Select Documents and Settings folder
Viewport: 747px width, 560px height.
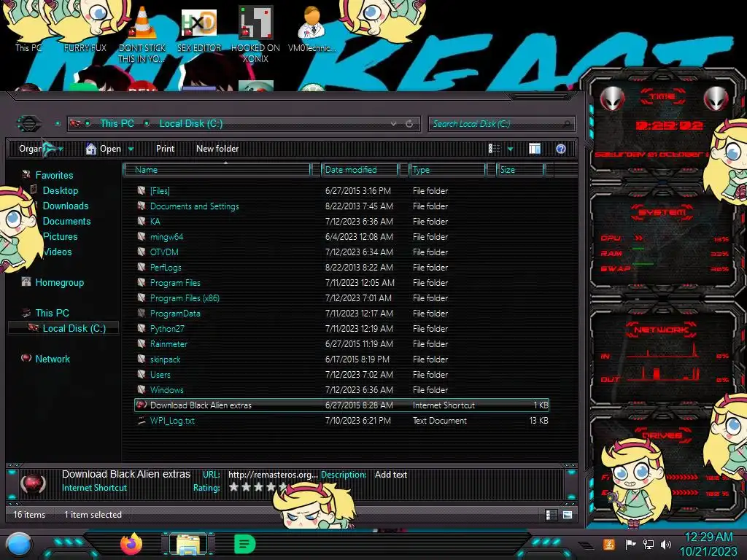click(x=194, y=206)
